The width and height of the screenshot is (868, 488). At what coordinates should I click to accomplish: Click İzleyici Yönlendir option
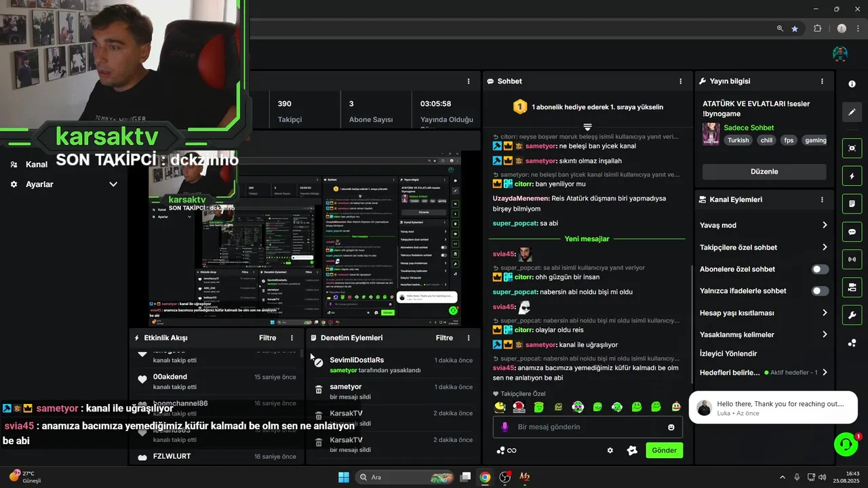pos(728,354)
